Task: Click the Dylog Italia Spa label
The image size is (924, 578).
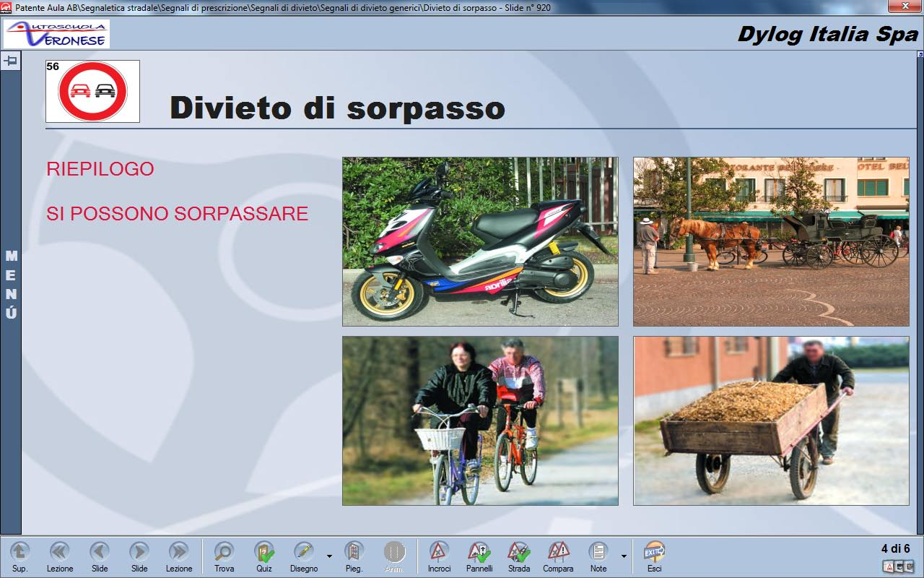Action: click(827, 34)
